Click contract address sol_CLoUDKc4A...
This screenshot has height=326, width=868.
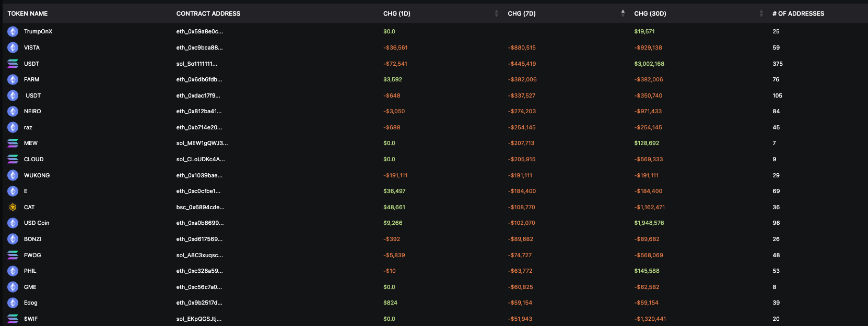(x=201, y=159)
